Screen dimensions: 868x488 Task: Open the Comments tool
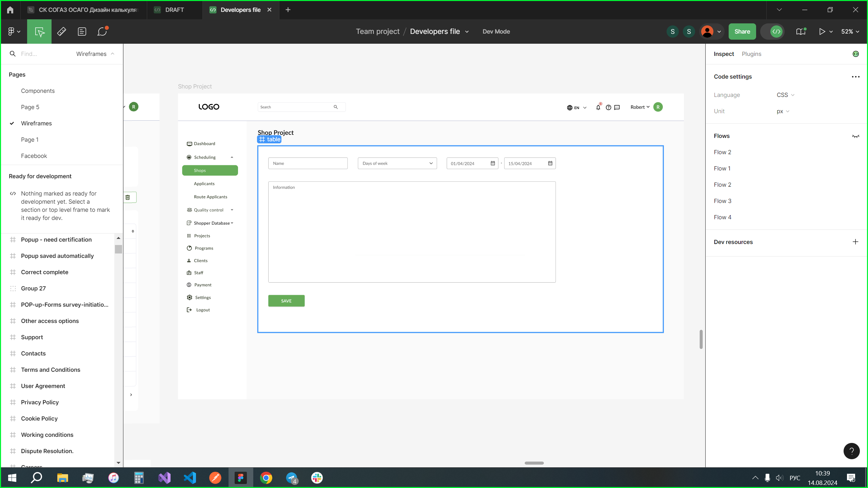point(102,32)
